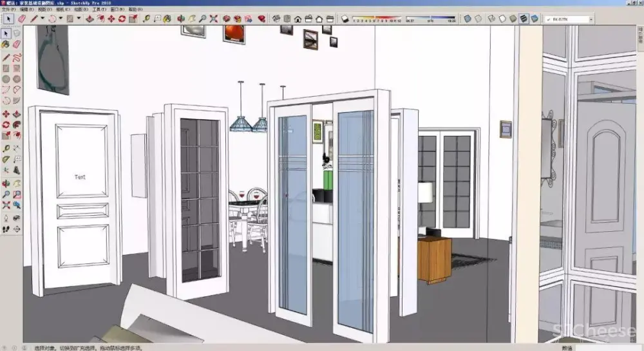This screenshot has height=351, width=644.
Task: Switch to the house Front view icon
Action: pos(298,19)
